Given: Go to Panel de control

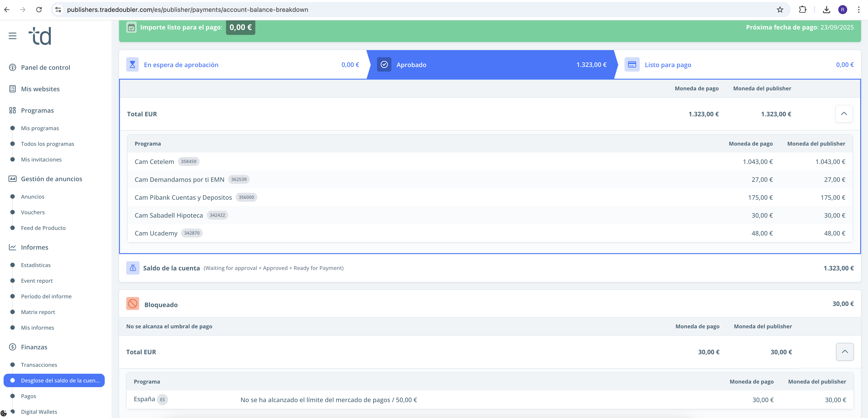Looking at the screenshot, I should pos(45,67).
